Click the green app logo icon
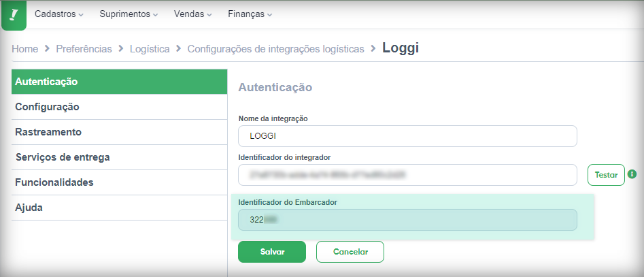Image resolution: width=644 pixels, height=277 pixels. pyautogui.click(x=14, y=15)
